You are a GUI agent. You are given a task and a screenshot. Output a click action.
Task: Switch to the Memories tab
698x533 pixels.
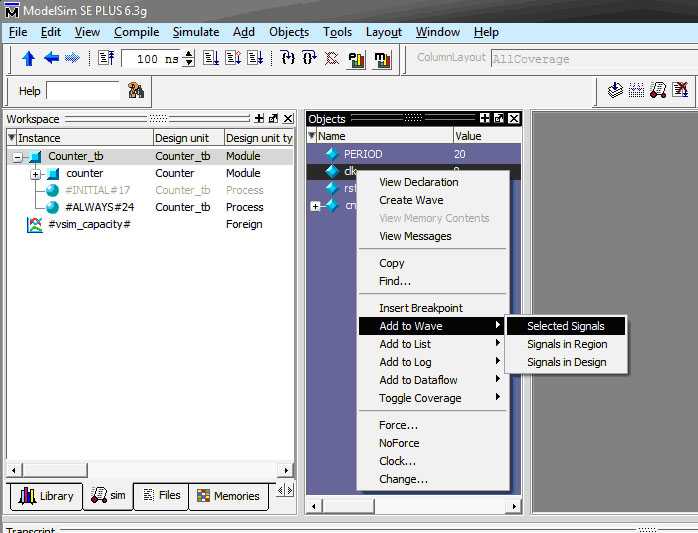(229, 496)
